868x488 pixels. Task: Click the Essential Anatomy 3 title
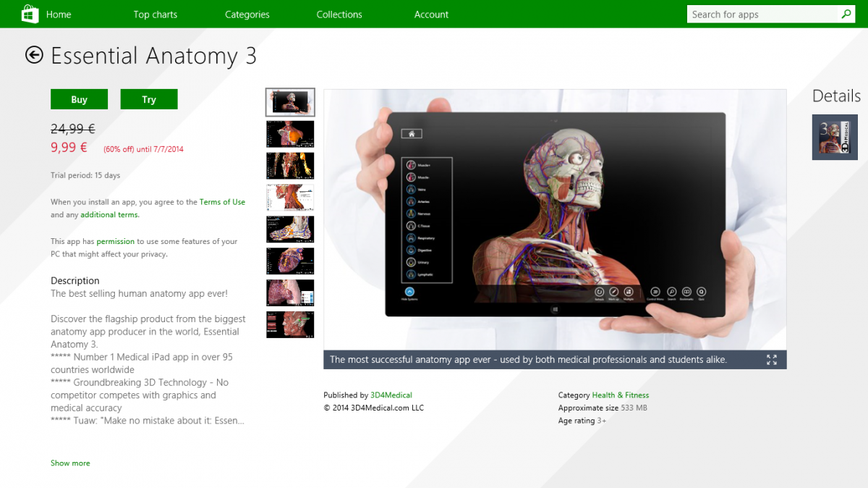tap(153, 56)
